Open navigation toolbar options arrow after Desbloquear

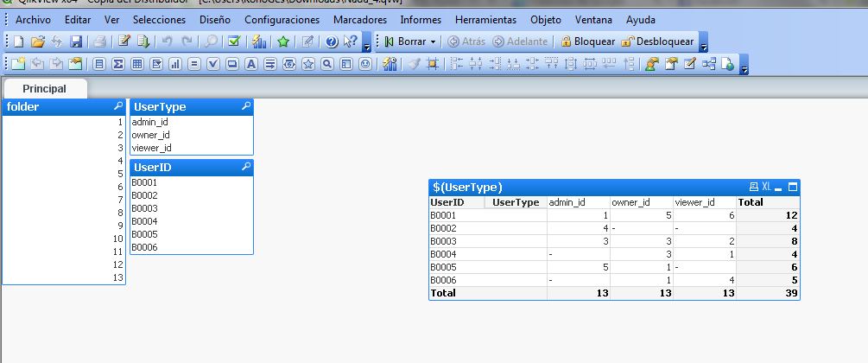[x=704, y=41]
